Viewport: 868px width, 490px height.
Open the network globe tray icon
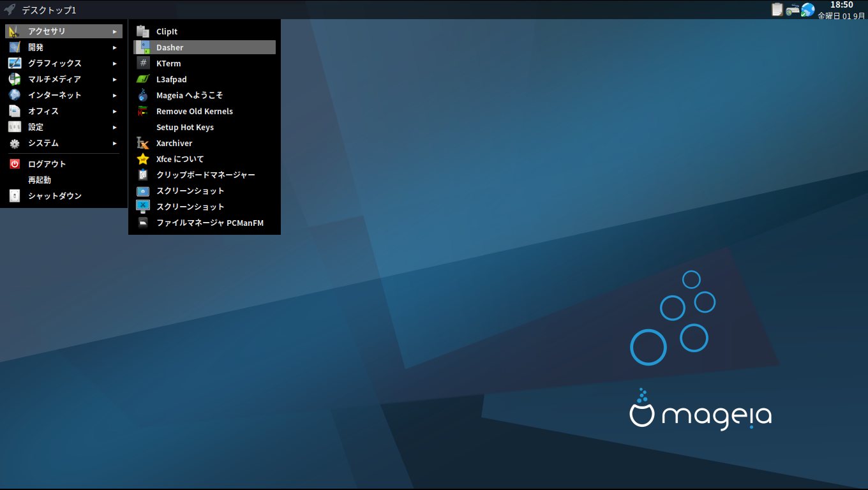point(808,10)
